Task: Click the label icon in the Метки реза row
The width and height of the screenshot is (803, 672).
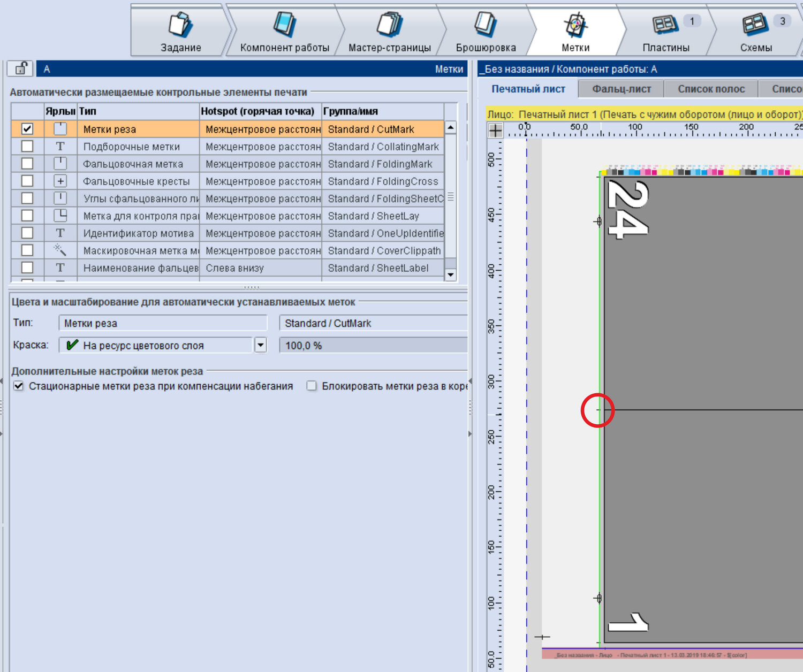Action: (x=60, y=129)
